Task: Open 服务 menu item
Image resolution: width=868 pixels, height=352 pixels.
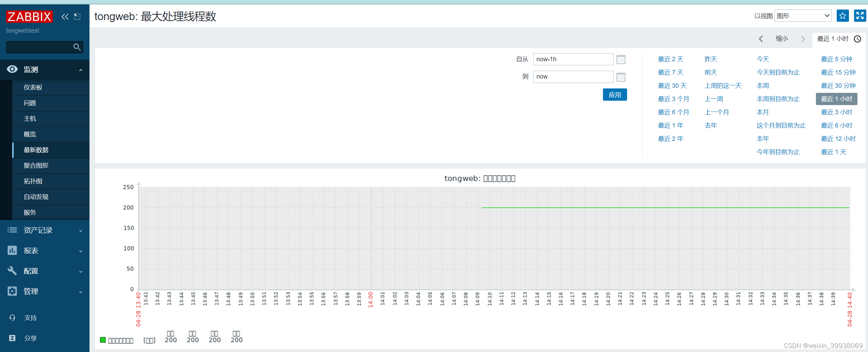Action: pos(51,213)
